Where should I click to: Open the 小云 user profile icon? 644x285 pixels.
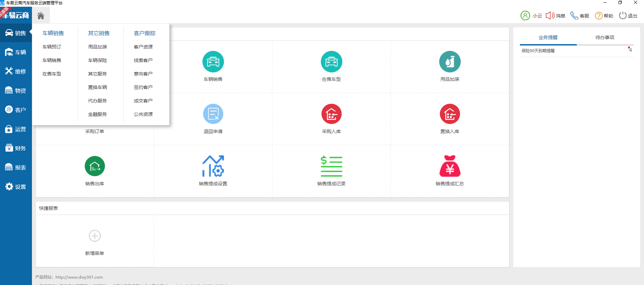pyautogui.click(x=525, y=15)
